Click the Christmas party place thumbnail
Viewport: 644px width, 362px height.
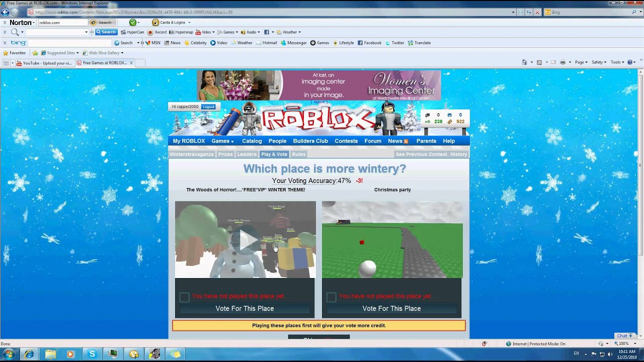tap(392, 240)
